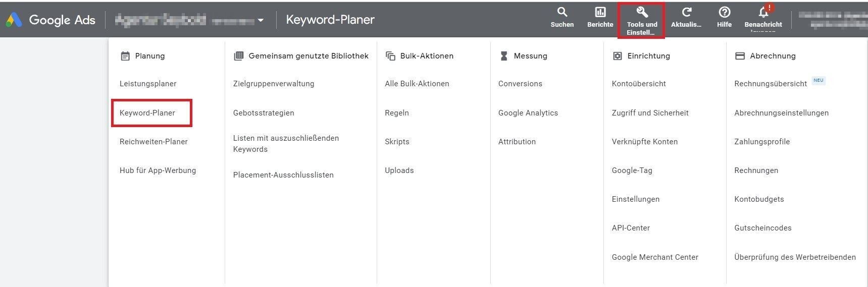
Task: Open Alle Bulk-Aktionen
Action: pos(417,84)
